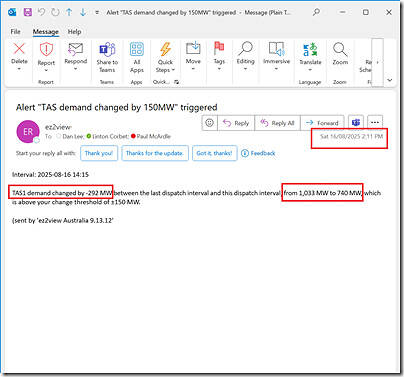Click Reply All on the message
Image resolution: width=404 pixels, height=377 pixels.
[277, 123]
